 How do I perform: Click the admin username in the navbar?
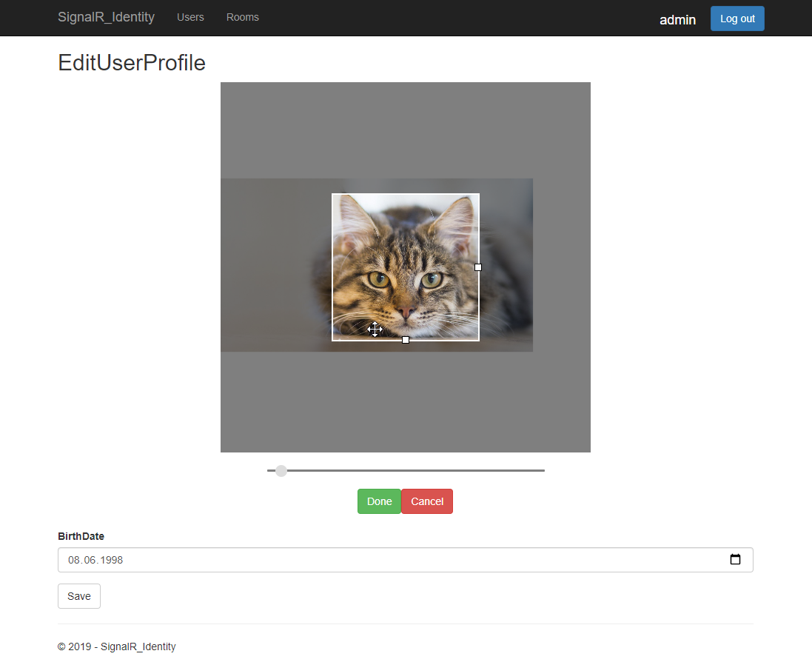(677, 20)
